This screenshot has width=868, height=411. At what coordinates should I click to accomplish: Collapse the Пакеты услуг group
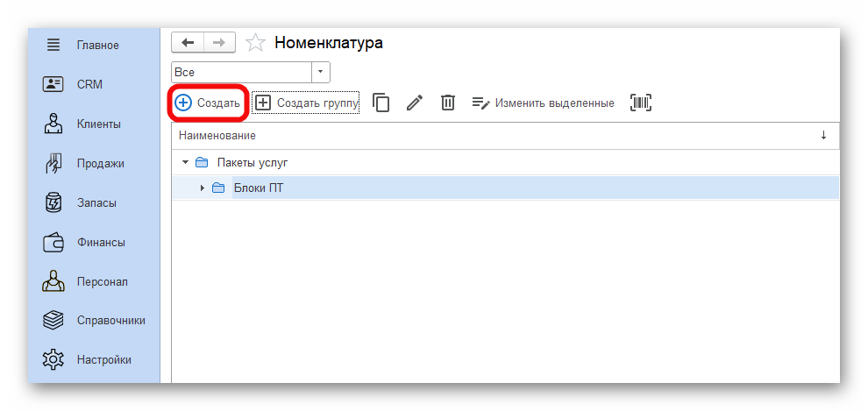(186, 163)
